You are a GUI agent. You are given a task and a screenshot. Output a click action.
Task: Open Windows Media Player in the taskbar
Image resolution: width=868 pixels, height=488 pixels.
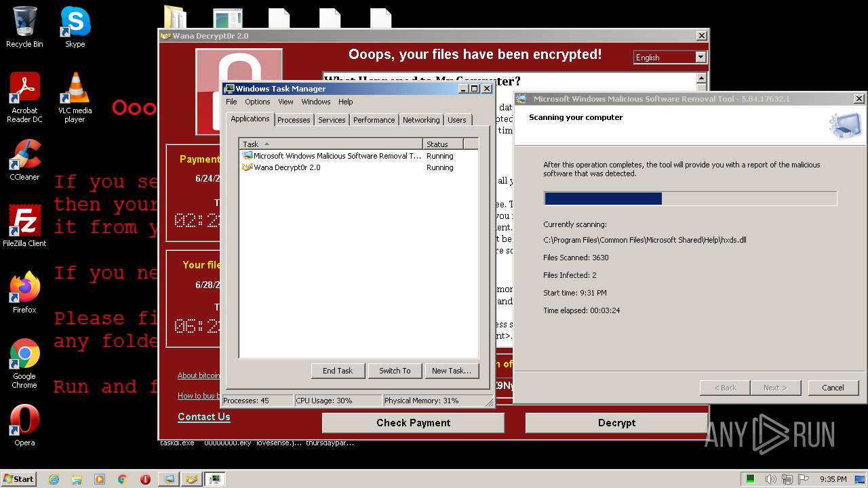100,479
